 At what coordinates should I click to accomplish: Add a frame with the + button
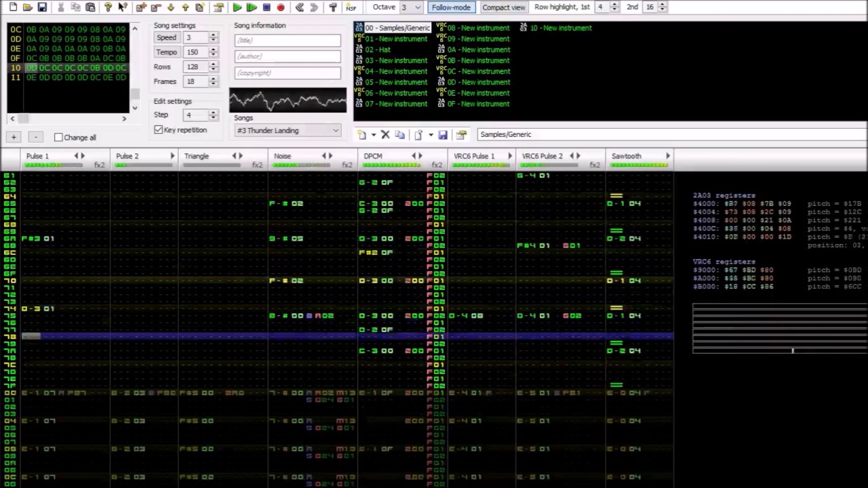point(14,137)
